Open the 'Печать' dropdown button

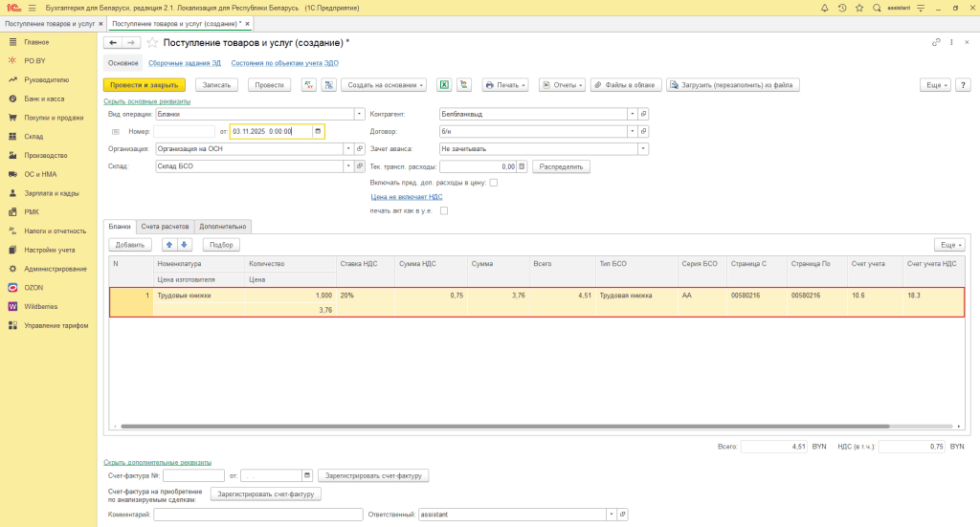[x=505, y=85]
